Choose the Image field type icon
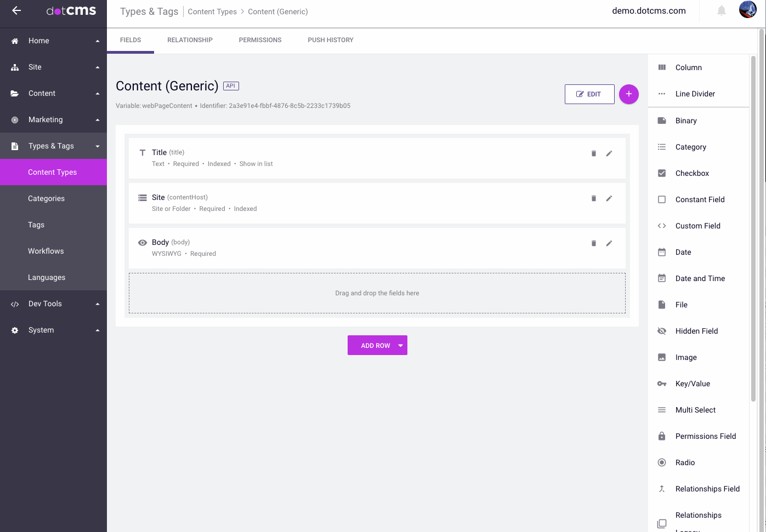Image resolution: width=766 pixels, height=532 pixels. pyautogui.click(x=662, y=357)
